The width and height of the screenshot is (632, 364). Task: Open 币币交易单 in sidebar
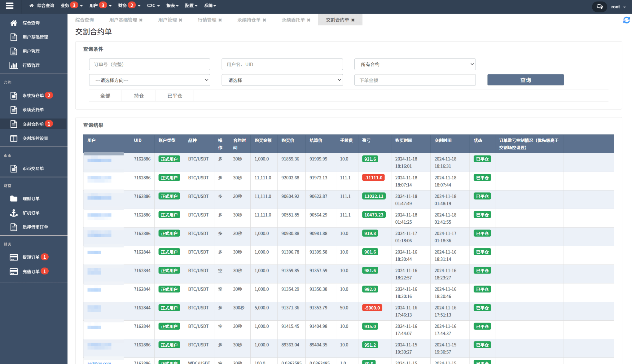(33, 169)
